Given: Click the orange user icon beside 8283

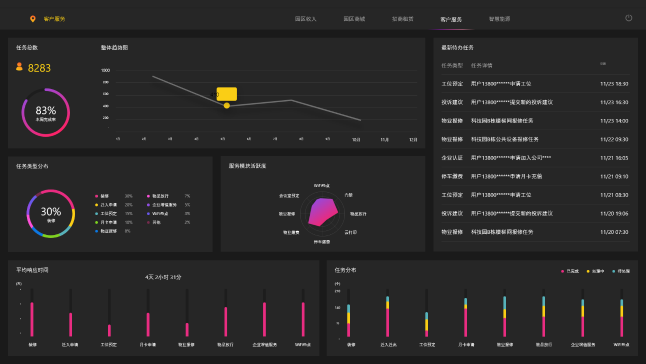Looking at the screenshot, I should pyautogui.click(x=19, y=67).
